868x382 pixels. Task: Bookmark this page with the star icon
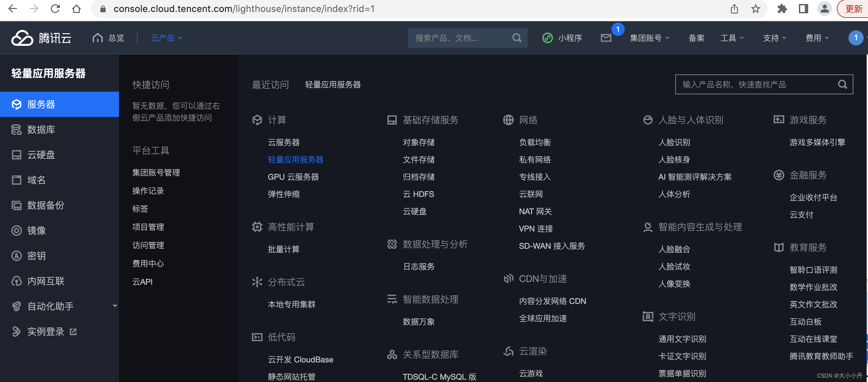(755, 9)
